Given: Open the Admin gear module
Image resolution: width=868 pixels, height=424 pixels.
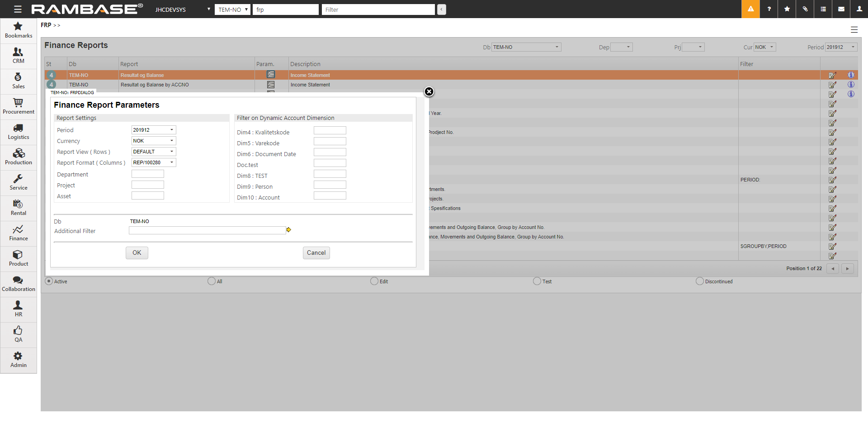Looking at the screenshot, I should click(x=19, y=360).
